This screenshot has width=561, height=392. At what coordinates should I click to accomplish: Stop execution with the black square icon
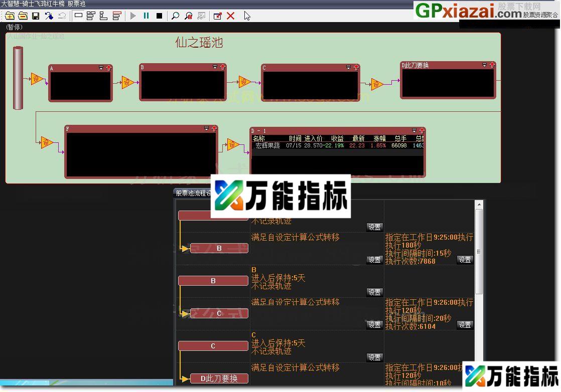(x=159, y=16)
